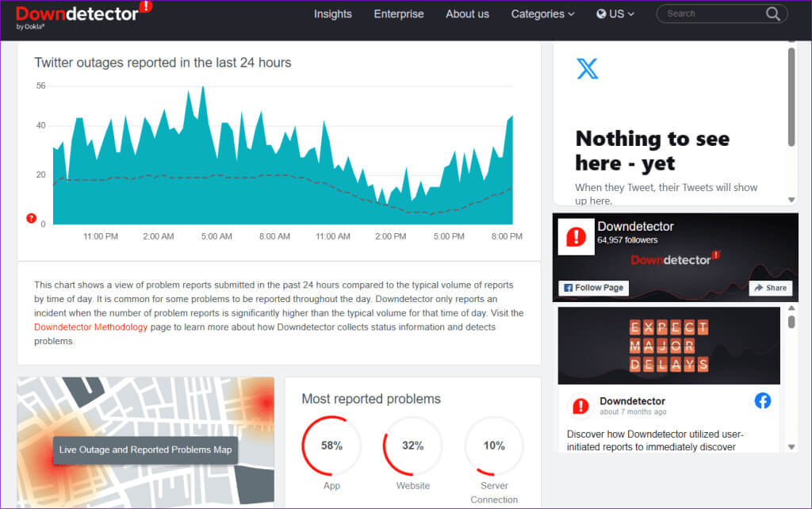Open the Downdetector Facebook page title
The width and height of the screenshot is (812, 509).
(635, 226)
